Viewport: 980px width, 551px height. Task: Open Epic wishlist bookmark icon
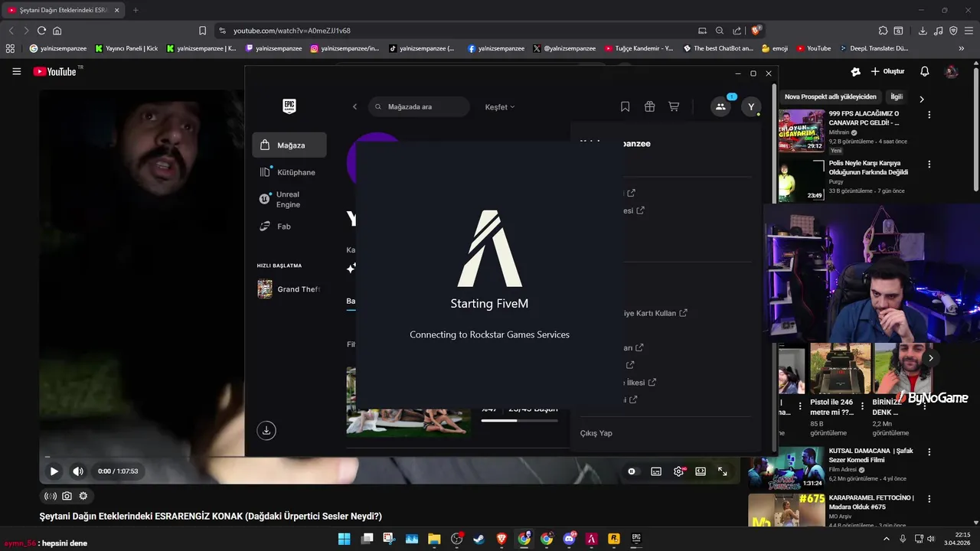coord(625,107)
